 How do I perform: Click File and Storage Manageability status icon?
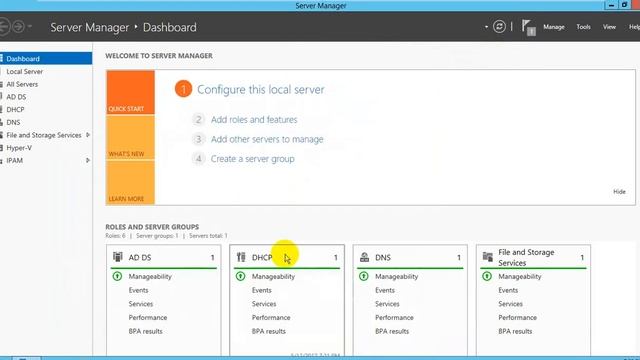click(x=487, y=276)
